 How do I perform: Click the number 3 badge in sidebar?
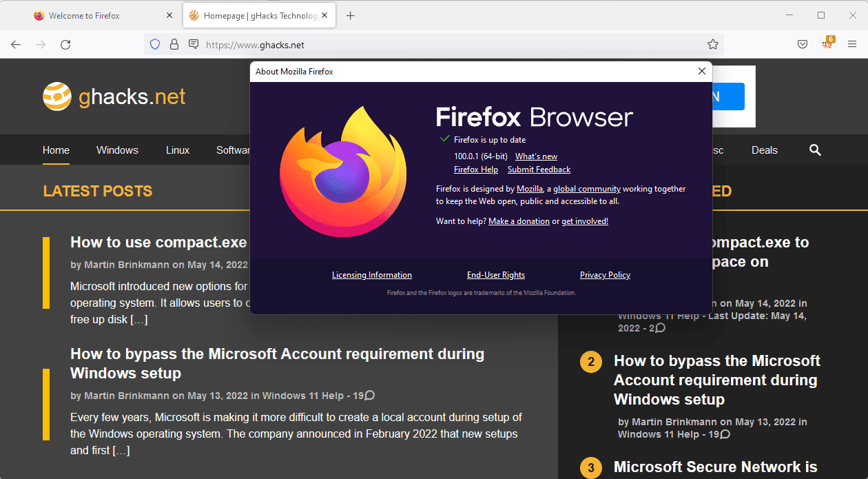591,469
